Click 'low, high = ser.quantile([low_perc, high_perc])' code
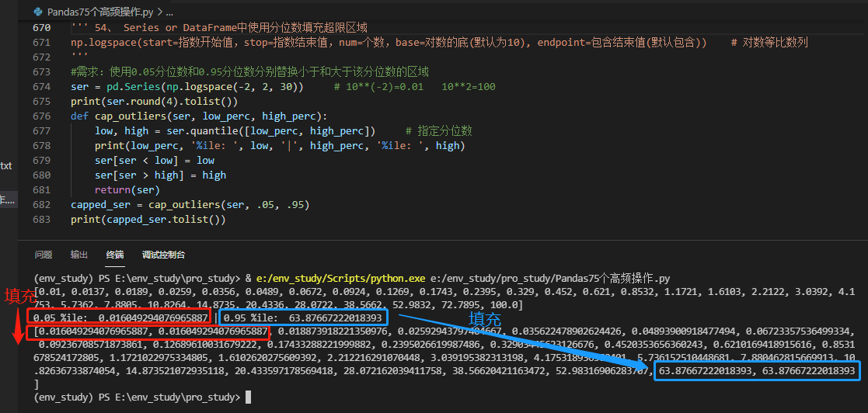Image resolution: width=868 pixels, height=413 pixels. point(235,131)
